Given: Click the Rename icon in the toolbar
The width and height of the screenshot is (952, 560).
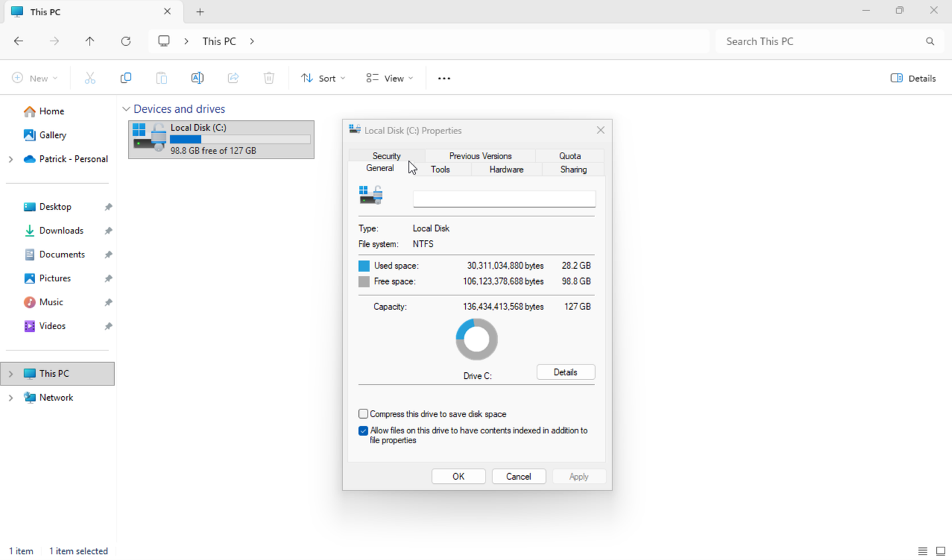Looking at the screenshot, I should (x=197, y=78).
